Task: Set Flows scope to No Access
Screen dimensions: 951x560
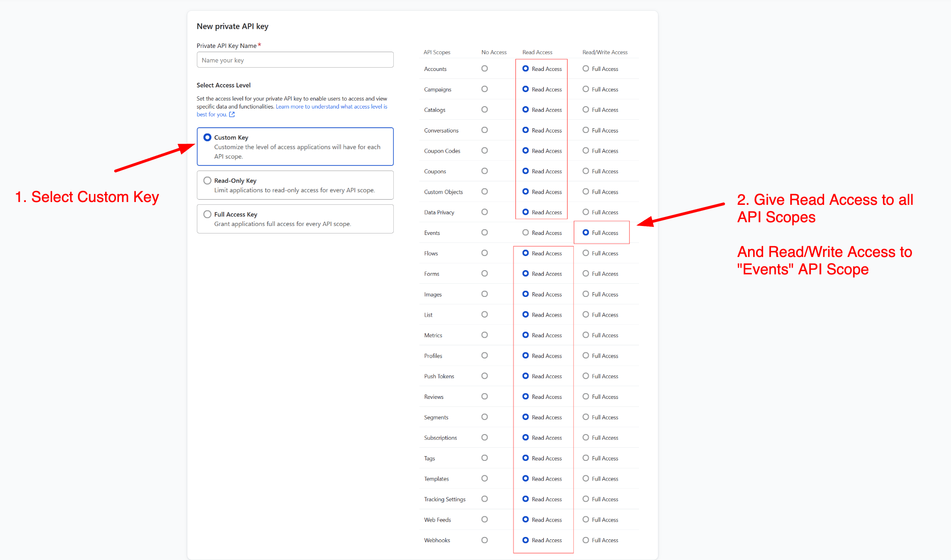Action: (x=484, y=253)
